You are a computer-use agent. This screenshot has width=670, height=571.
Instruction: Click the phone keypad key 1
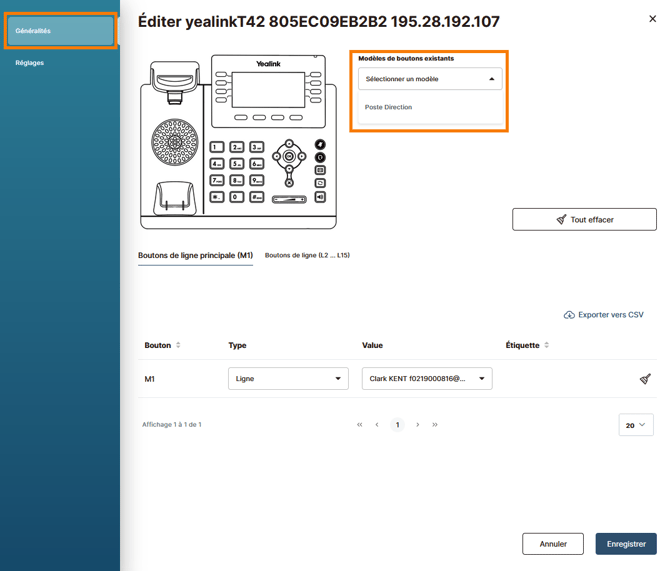(x=217, y=147)
